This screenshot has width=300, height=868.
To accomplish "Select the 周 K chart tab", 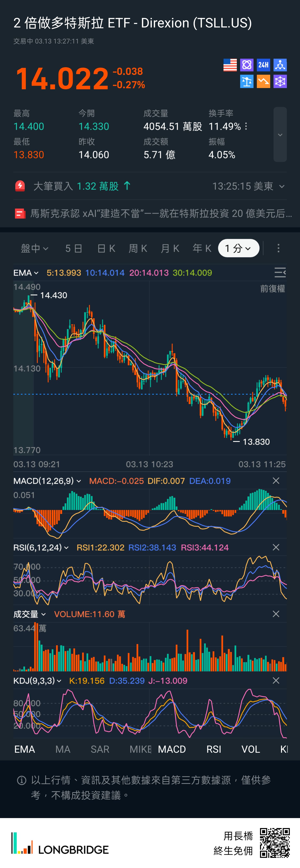I will [138, 249].
